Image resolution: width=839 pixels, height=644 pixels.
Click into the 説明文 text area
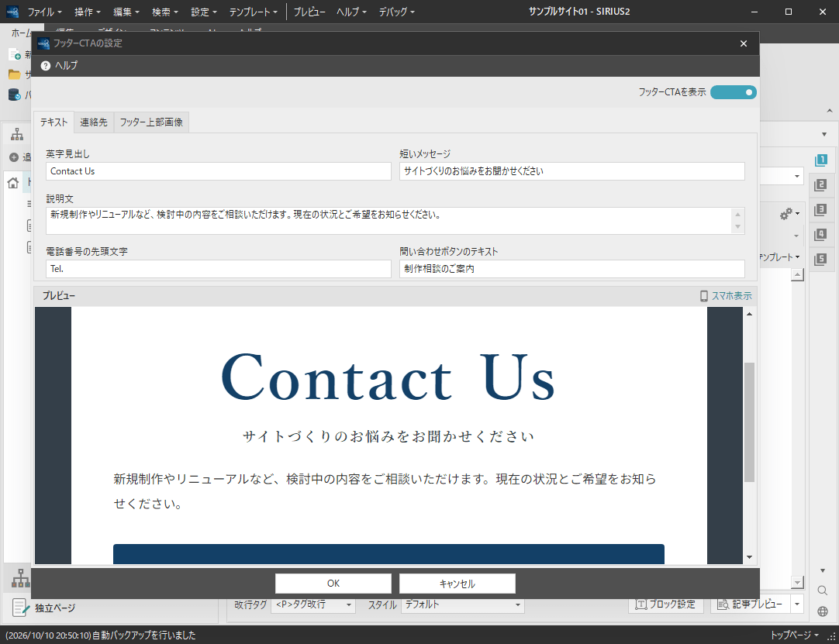pyautogui.click(x=388, y=220)
